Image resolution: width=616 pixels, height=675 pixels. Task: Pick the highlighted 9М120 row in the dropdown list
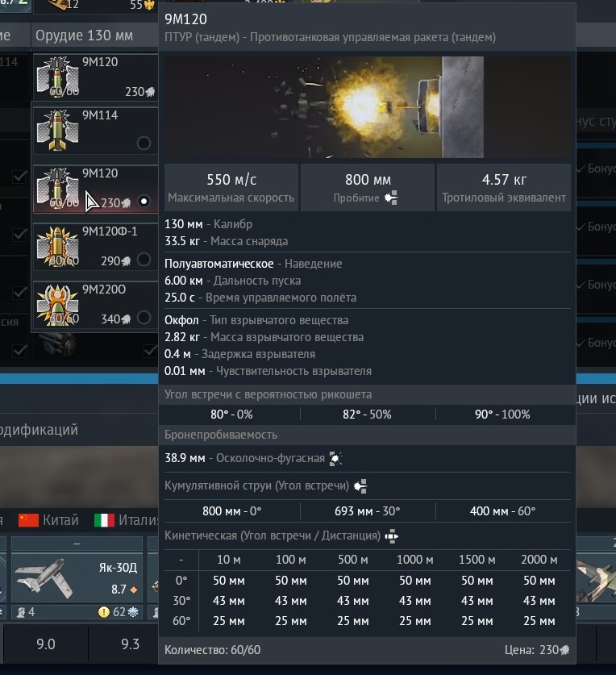94,188
